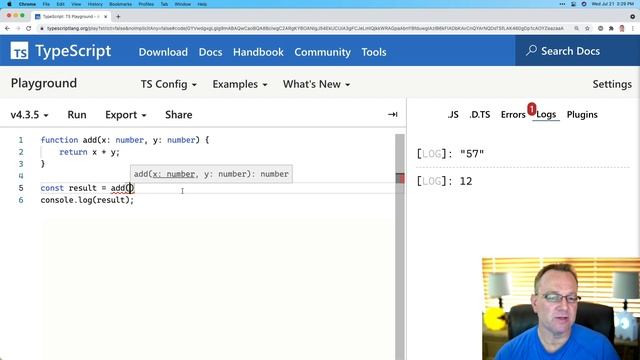640x360 pixels.
Task: Collapse the editor sidebar arrow icon
Action: [x=393, y=115]
